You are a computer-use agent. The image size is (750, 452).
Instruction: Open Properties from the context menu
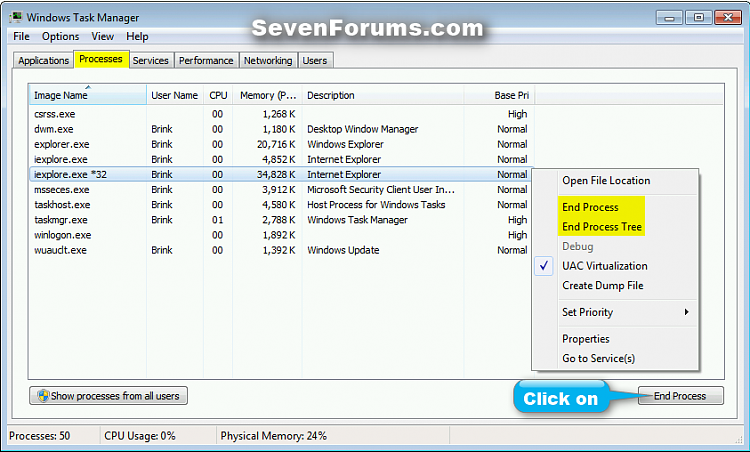tap(586, 339)
